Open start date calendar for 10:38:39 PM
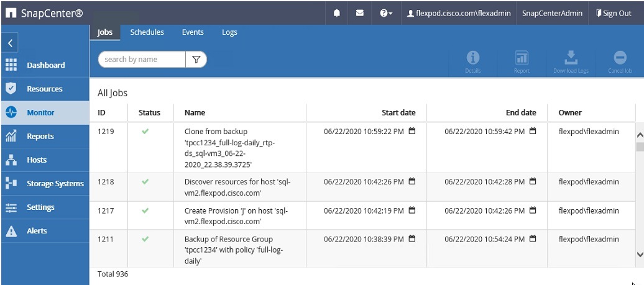This screenshot has width=644, height=285. 412,238
